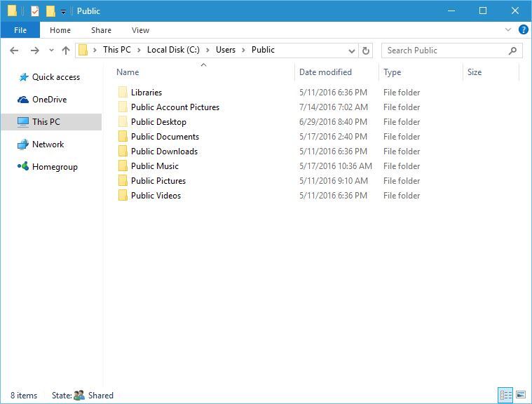This screenshot has height=404, width=532.
Task: Click the Public Music folder name
Action: (155, 166)
